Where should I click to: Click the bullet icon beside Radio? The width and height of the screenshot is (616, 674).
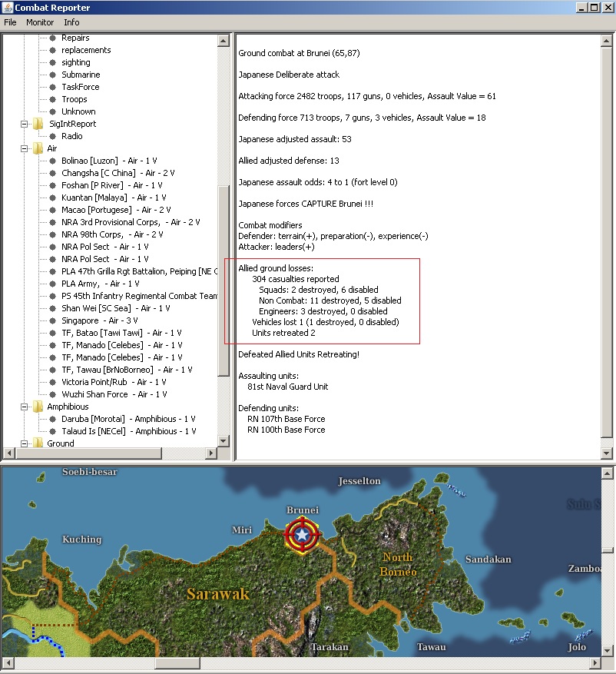point(52,136)
